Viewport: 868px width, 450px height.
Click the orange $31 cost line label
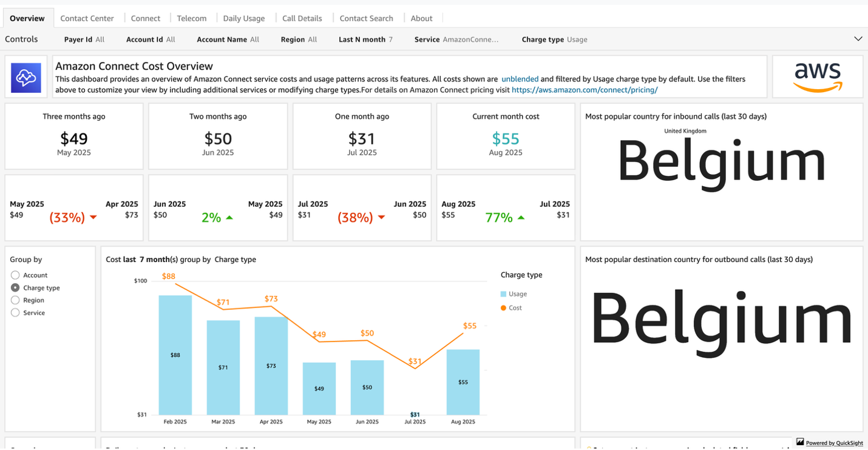pyautogui.click(x=415, y=361)
